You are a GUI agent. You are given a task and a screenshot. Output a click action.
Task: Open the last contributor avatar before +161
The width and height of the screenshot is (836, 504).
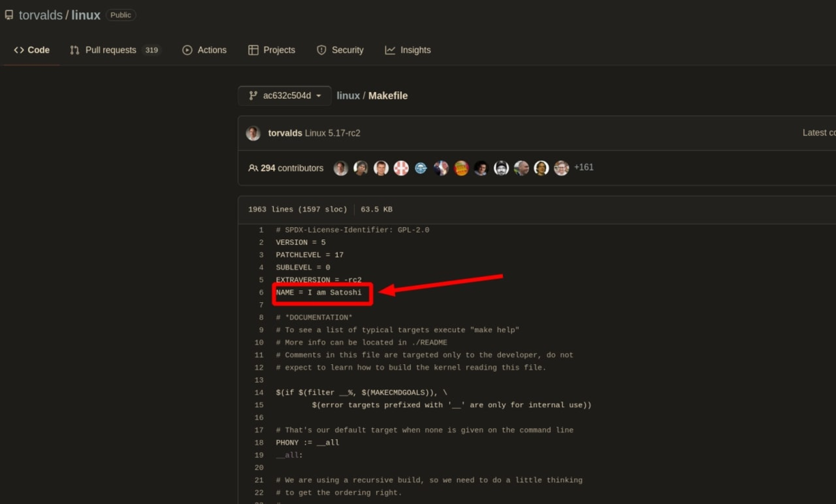(x=562, y=168)
